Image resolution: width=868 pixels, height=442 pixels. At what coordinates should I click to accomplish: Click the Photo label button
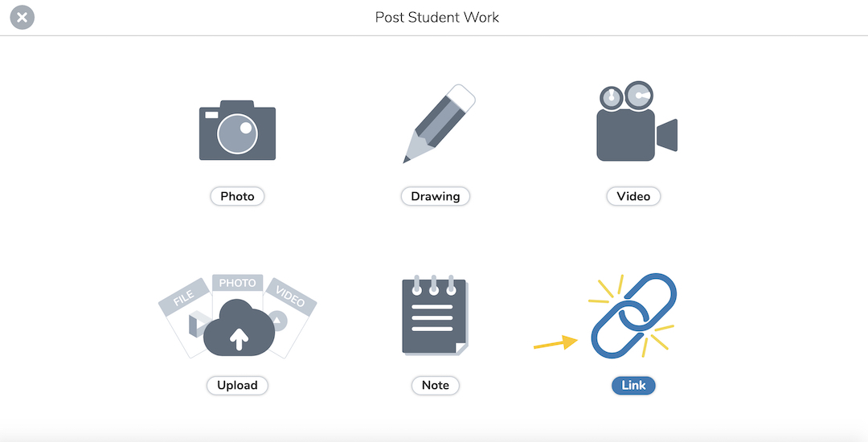(237, 196)
